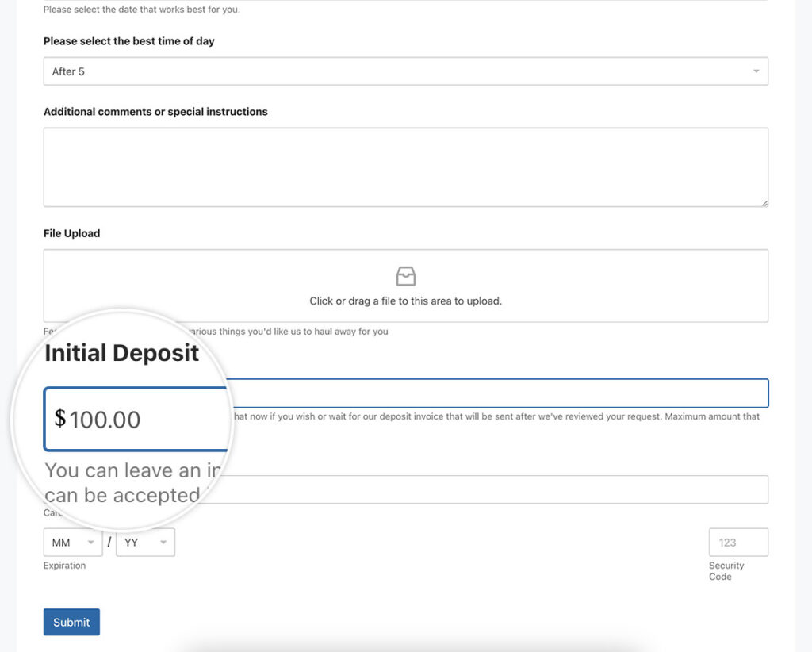Expand the MM expiration month selector

click(x=72, y=542)
